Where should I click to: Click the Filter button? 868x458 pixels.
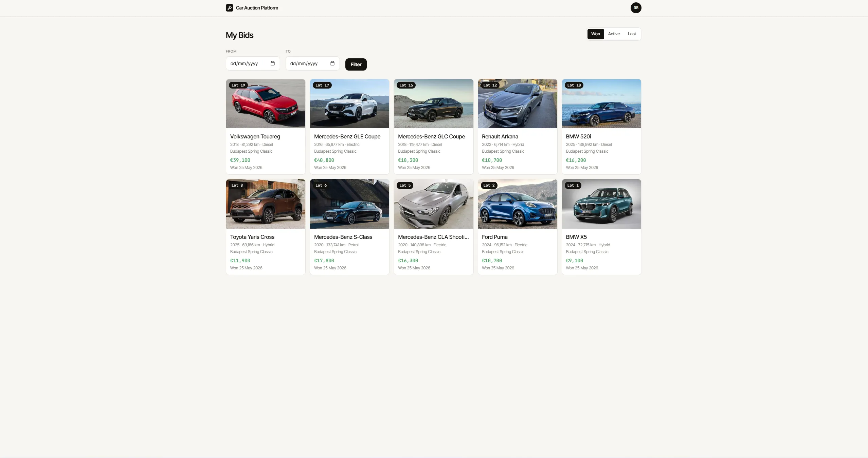click(356, 64)
